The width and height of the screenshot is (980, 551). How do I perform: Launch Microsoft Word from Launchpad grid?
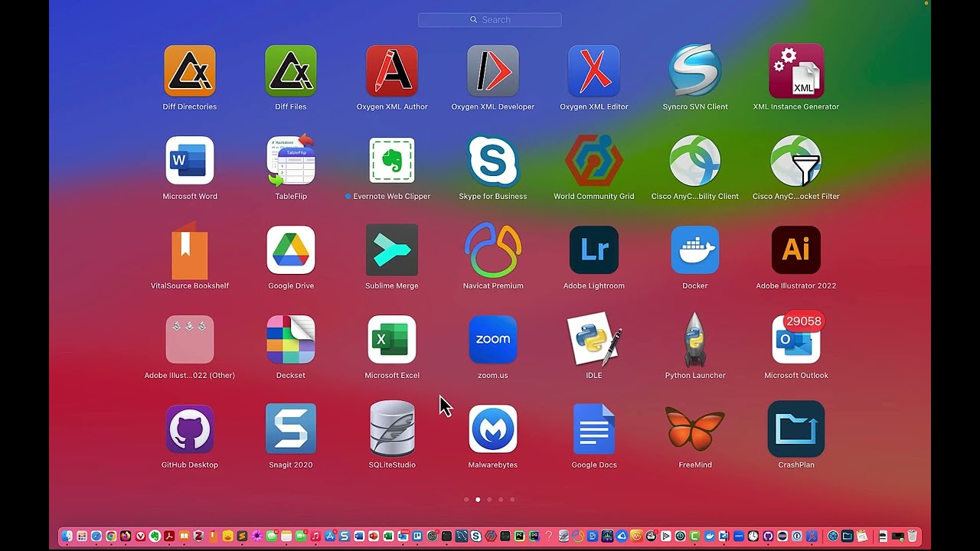click(x=190, y=161)
